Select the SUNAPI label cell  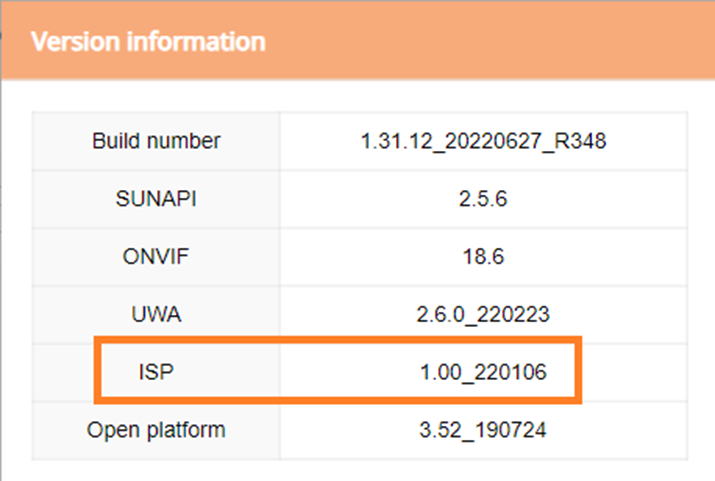[156, 199]
